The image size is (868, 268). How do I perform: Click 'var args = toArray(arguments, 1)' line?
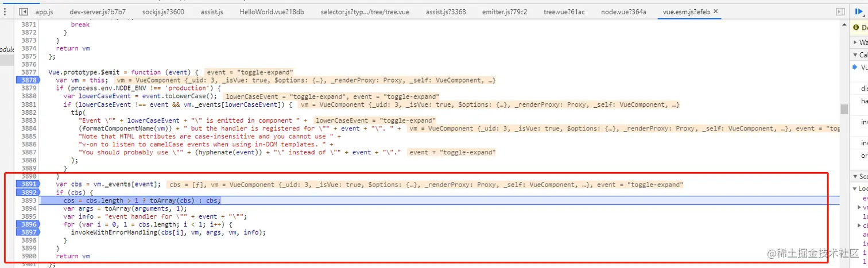pos(125,208)
